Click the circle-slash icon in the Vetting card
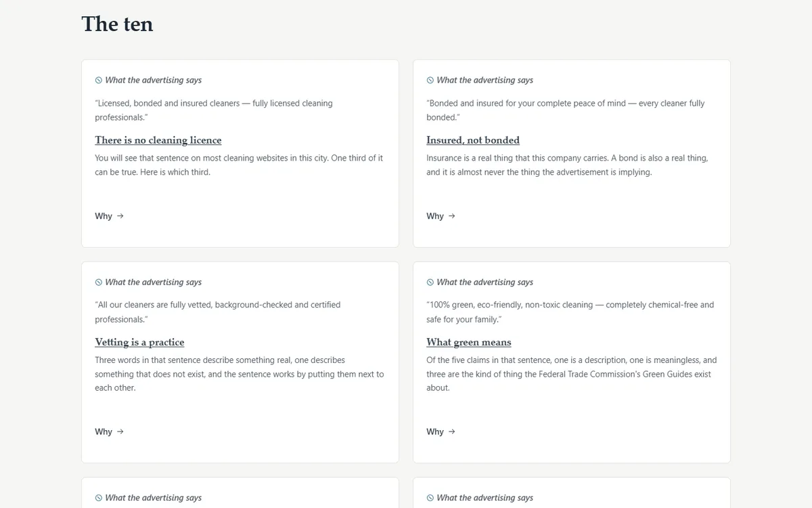This screenshot has width=812, height=508. 99,282
